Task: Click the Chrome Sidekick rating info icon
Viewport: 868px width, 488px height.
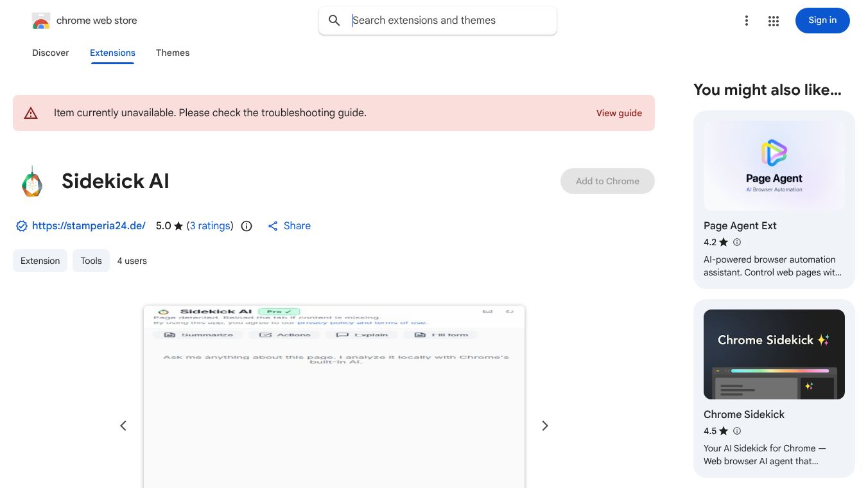Action: pos(737,431)
